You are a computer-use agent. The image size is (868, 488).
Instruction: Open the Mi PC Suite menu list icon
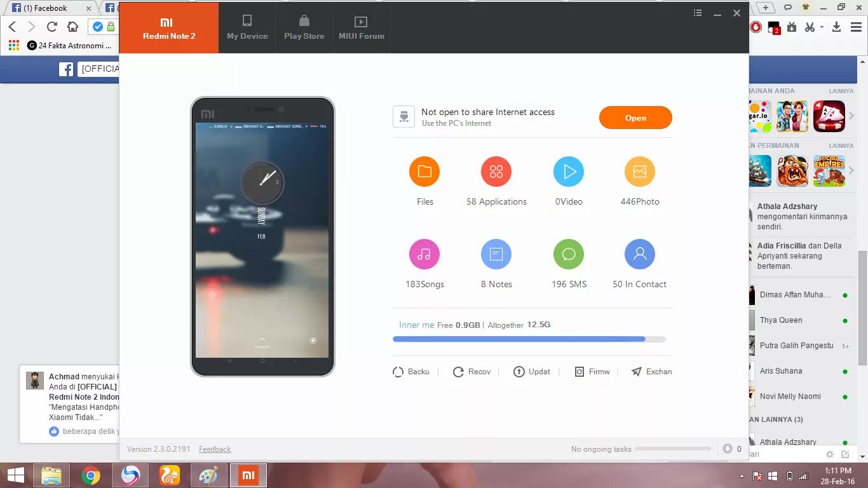click(698, 13)
